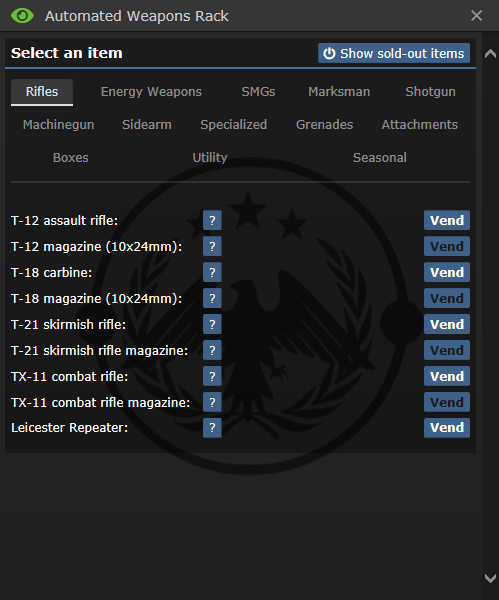Vend the Leicester Repeater
499x600 pixels.
click(x=447, y=427)
